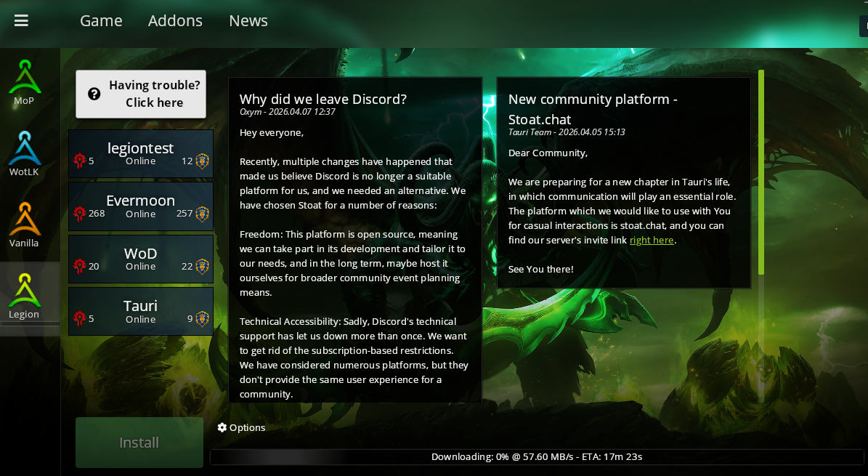This screenshot has height=476, width=868.
Task: Click Horde icon on Tauri realm
Action: coord(80,318)
